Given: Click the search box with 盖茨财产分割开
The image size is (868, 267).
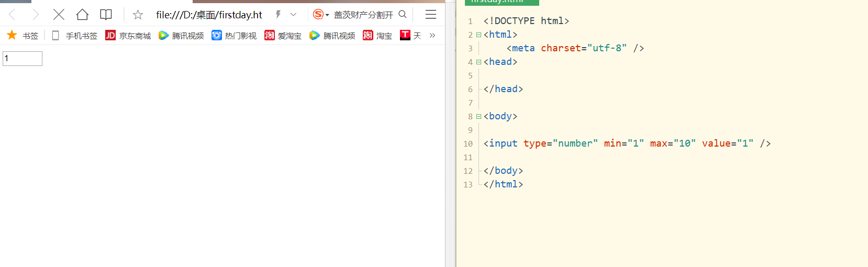Looking at the screenshot, I should (x=363, y=15).
